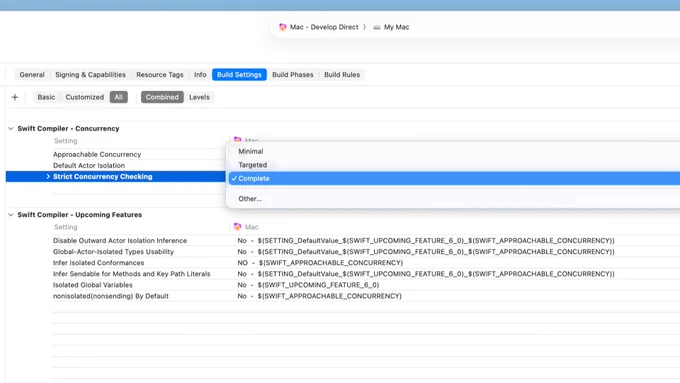Collapse Swift Compiler - Concurrency section
Image resolution: width=680 pixels, height=383 pixels.
click(11, 128)
